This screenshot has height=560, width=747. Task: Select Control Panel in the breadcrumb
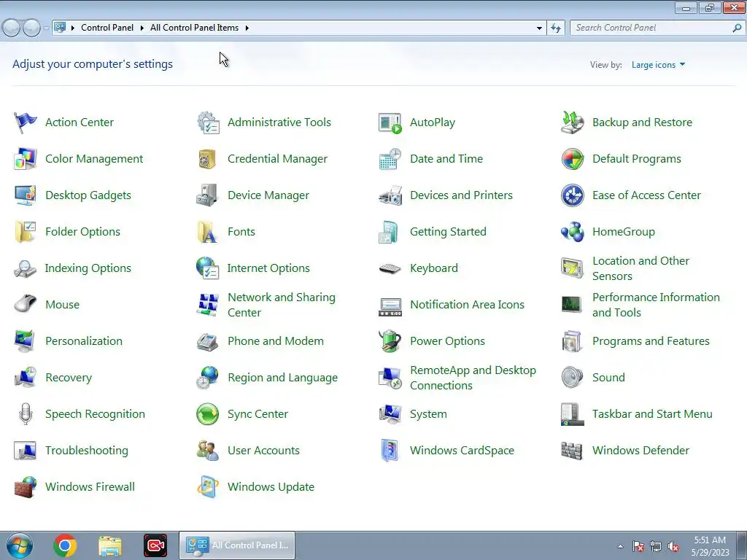[x=107, y=28]
